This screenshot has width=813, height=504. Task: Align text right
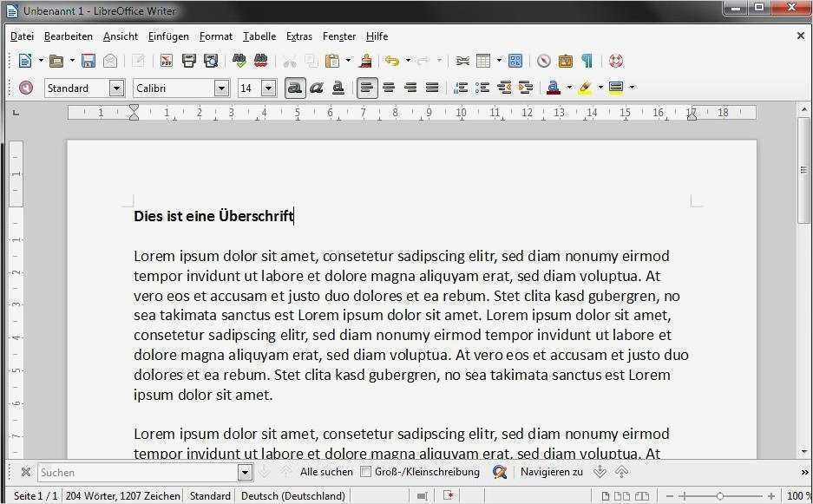point(410,88)
